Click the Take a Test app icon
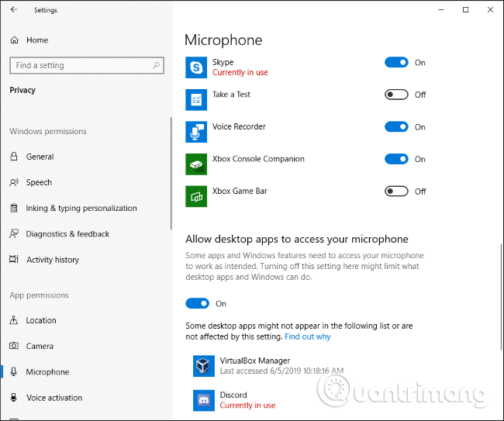This screenshot has width=504, height=421. [x=196, y=99]
